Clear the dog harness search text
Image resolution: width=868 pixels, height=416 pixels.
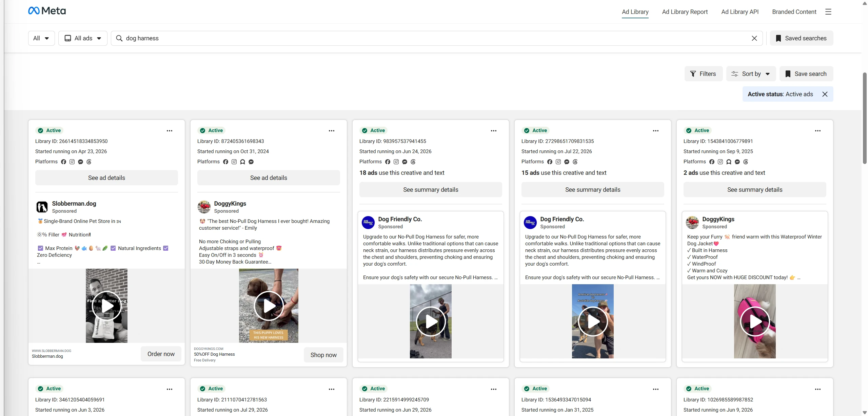coord(754,38)
